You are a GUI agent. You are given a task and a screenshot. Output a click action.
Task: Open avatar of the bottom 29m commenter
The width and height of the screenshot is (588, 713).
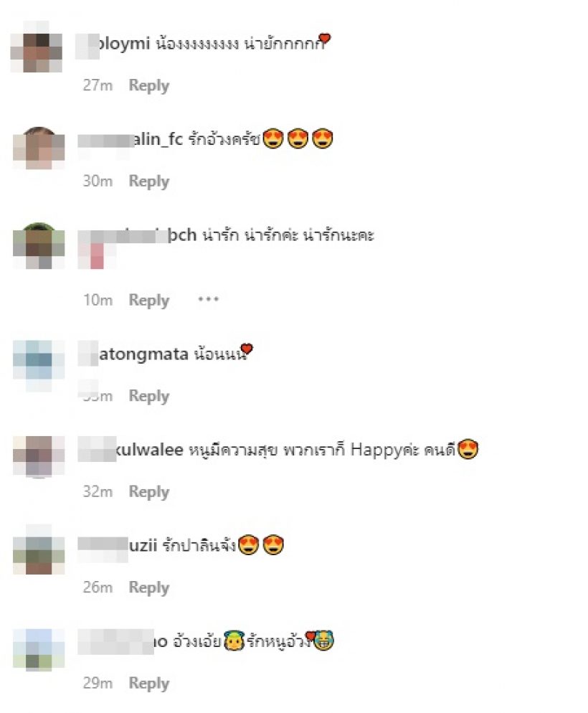pyautogui.click(x=39, y=649)
